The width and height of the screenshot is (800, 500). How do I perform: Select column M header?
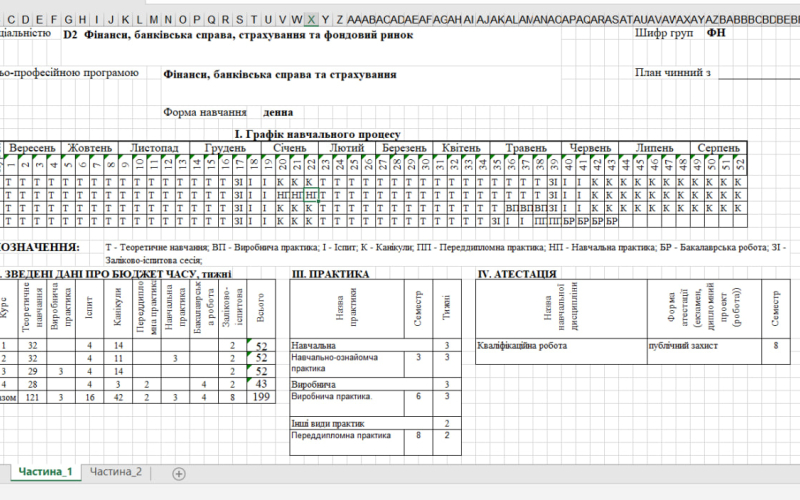click(x=154, y=20)
